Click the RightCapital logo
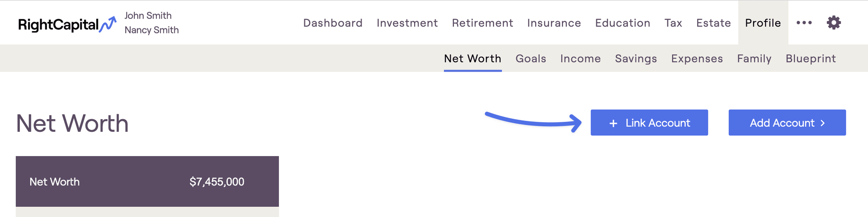Screen dimensions: 868x217 (67, 24)
